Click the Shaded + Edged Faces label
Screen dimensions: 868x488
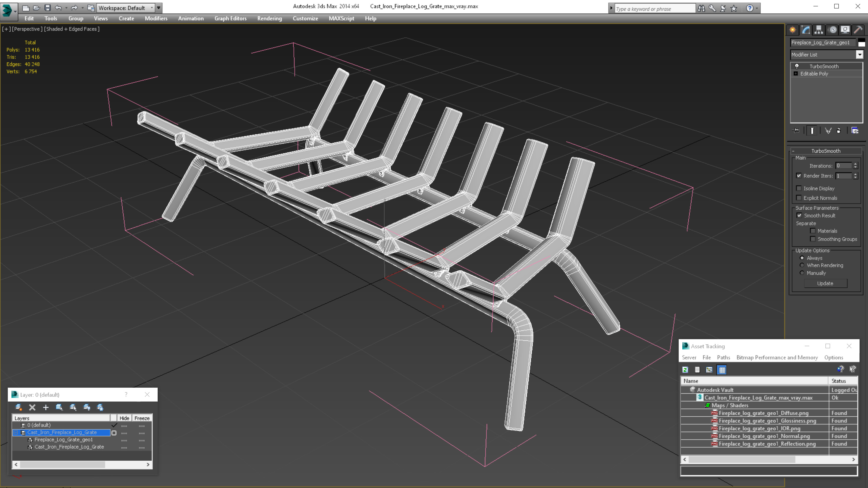[72, 29]
